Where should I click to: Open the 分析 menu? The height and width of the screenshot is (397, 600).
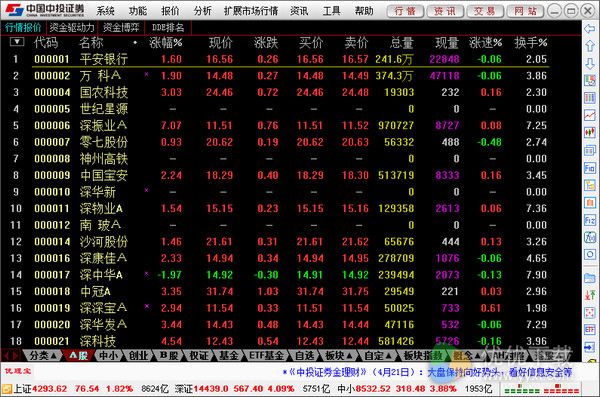tap(202, 11)
